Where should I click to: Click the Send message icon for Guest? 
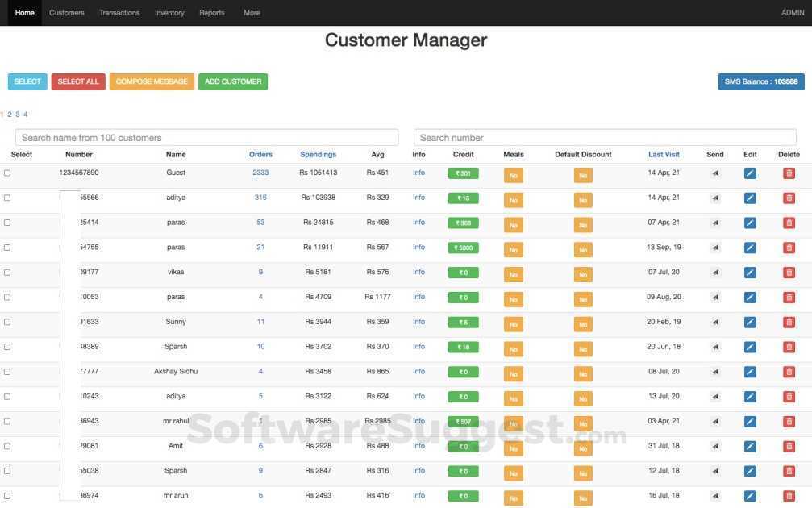(x=713, y=171)
